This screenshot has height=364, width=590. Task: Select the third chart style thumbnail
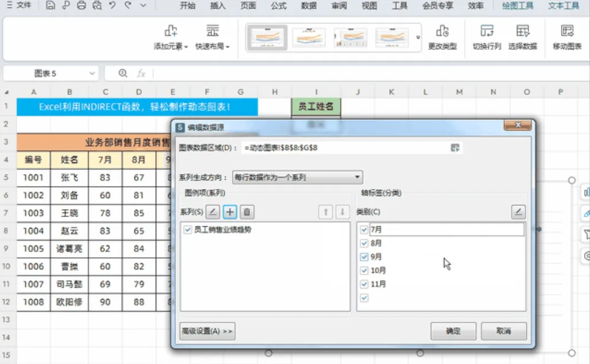point(350,37)
